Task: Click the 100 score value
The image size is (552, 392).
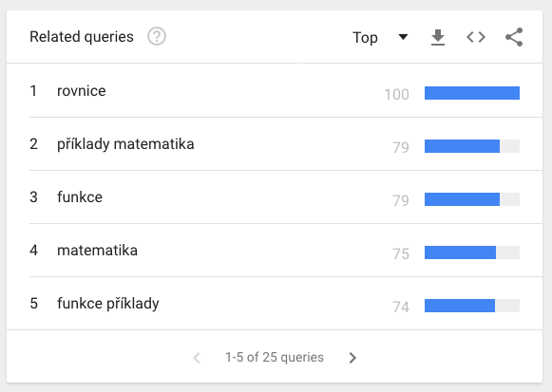Action: coord(396,94)
